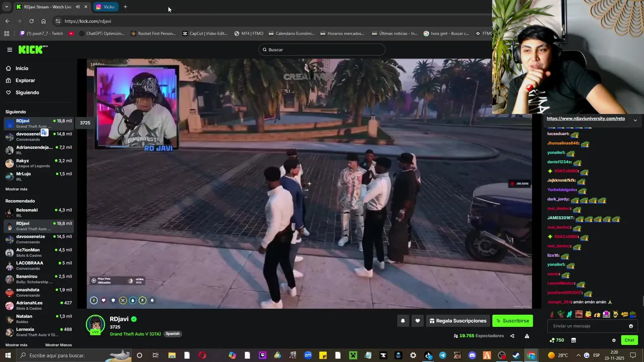Viewport: 644px width, 362px height.
Task: Open the emoji picker in chat input
Action: 631,326
